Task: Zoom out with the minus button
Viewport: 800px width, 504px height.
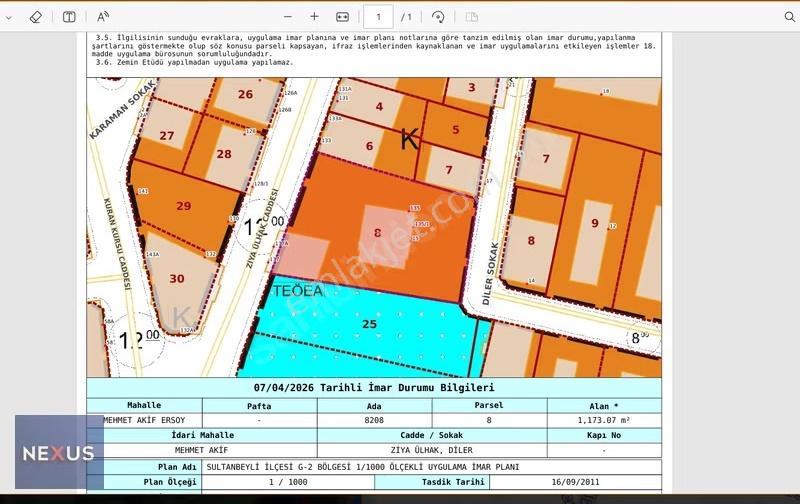Action: click(x=288, y=17)
